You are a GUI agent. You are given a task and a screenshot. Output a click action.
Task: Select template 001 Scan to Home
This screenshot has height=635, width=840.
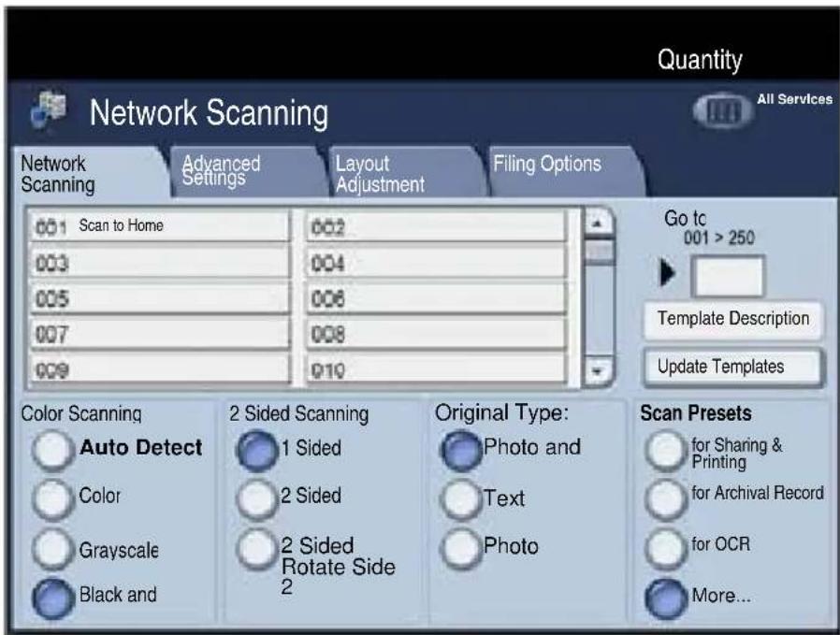pyautogui.click(x=160, y=226)
